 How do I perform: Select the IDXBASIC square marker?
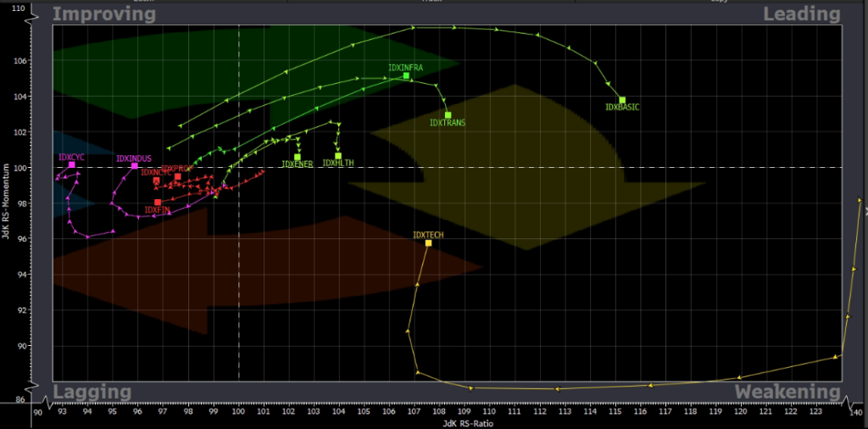[x=622, y=100]
